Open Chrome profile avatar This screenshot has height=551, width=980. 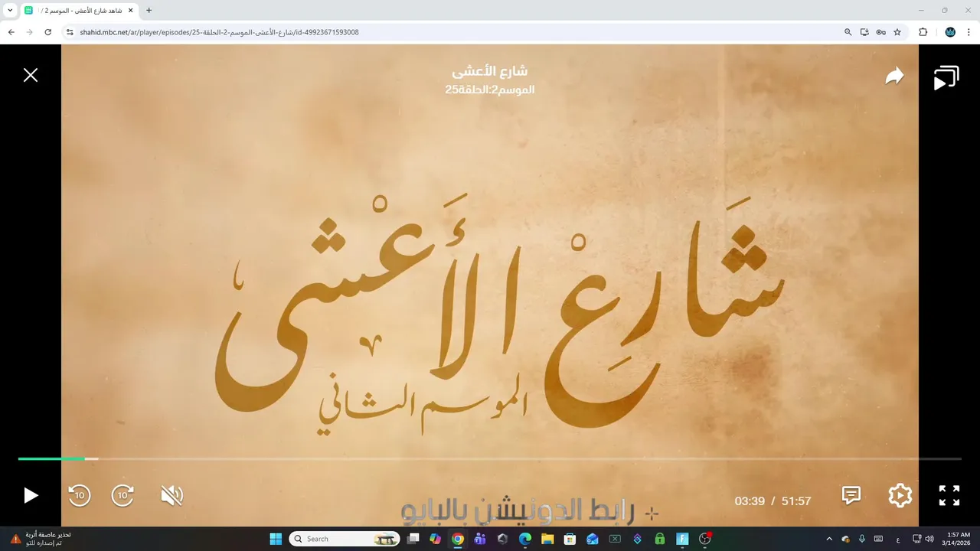pyautogui.click(x=950, y=32)
